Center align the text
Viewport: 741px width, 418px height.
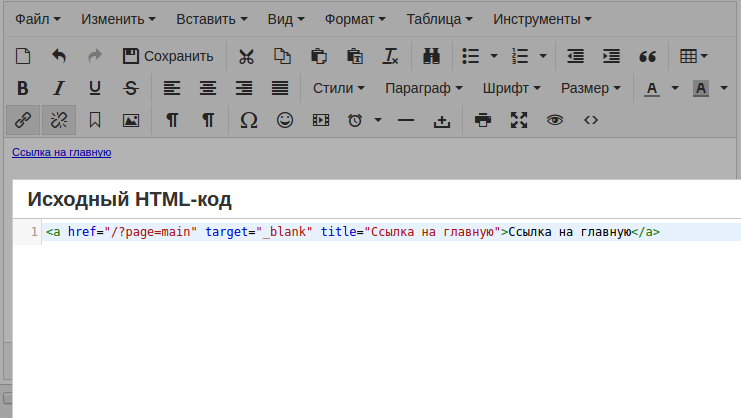[x=207, y=88]
